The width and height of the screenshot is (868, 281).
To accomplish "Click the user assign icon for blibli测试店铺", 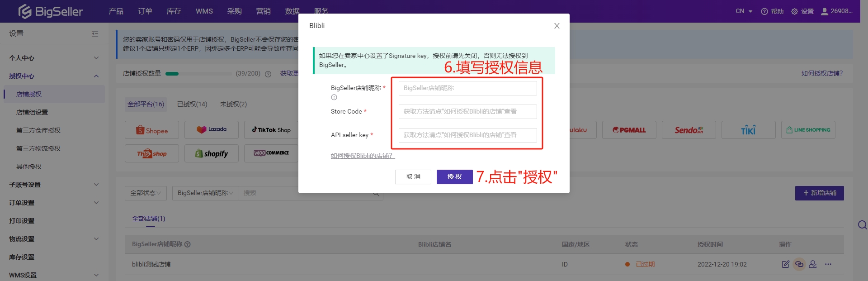I will (x=813, y=264).
